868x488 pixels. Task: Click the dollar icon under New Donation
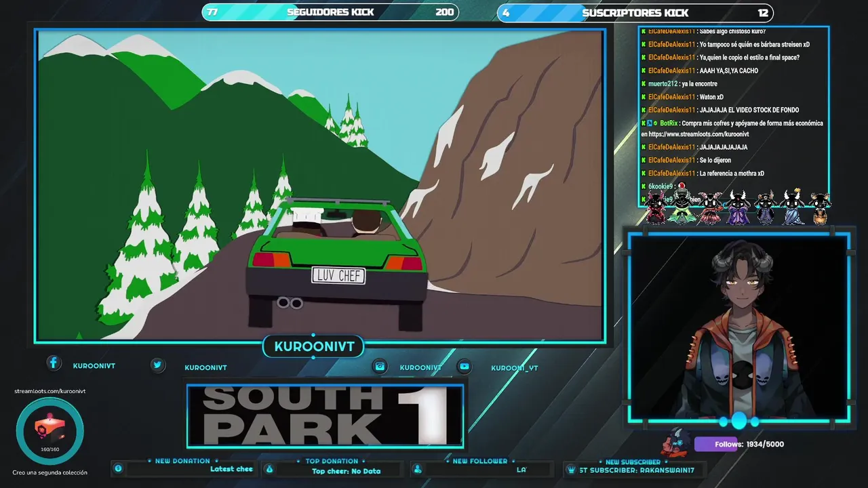pos(118,468)
